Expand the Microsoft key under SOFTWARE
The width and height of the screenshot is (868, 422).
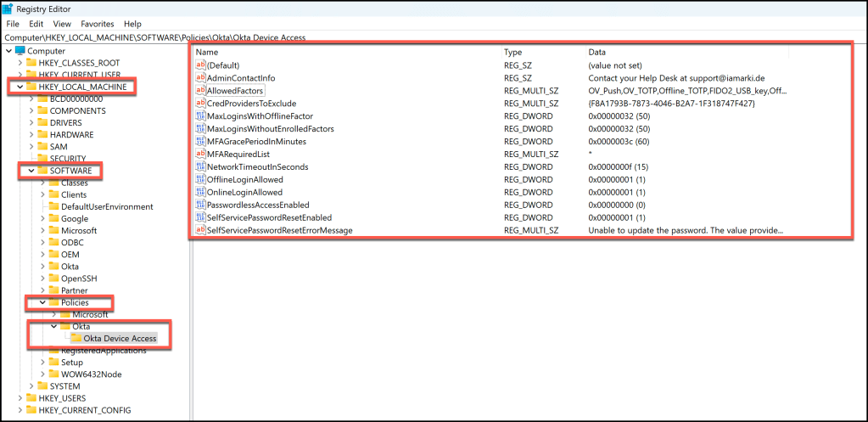(x=43, y=231)
